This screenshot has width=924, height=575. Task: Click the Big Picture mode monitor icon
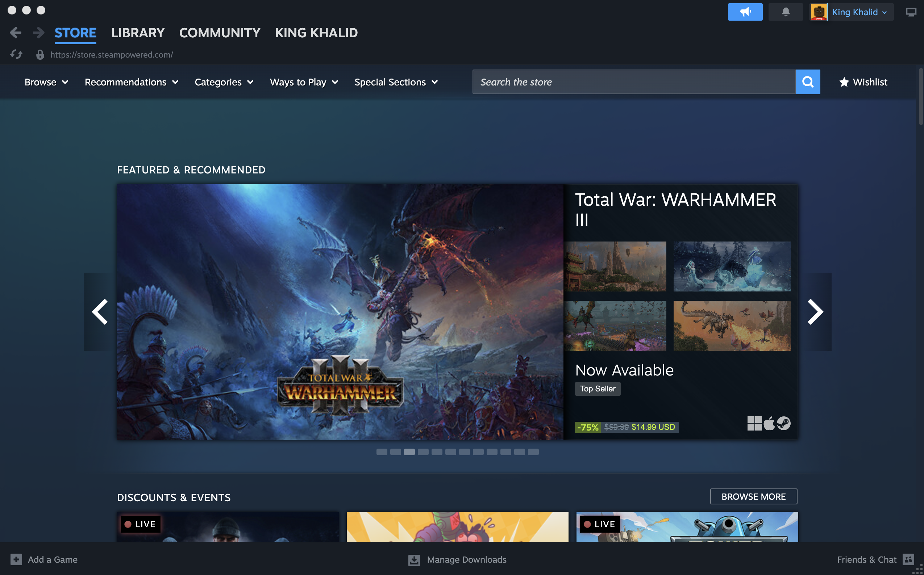click(911, 12)
